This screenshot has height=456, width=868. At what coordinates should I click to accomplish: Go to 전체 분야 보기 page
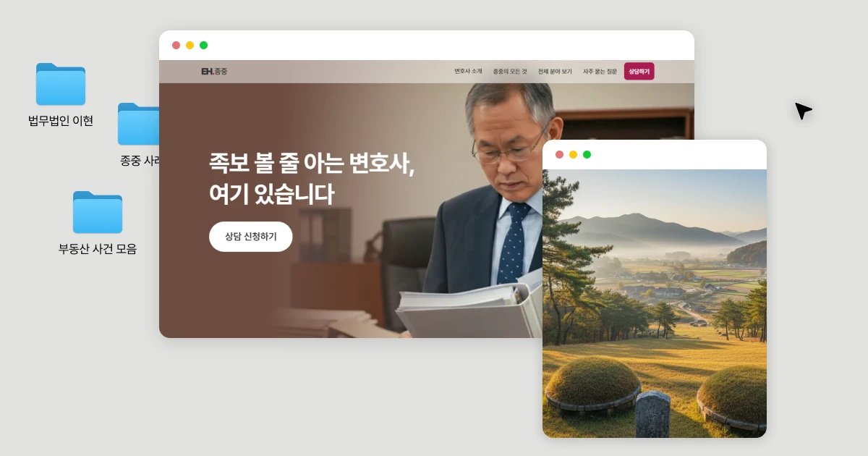point(555,72)
